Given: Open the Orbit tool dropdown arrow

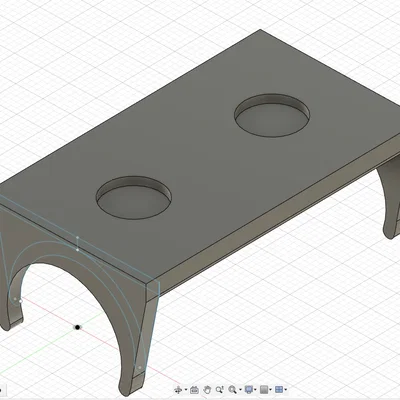Looking at the screenshot, I should point(186,389).
